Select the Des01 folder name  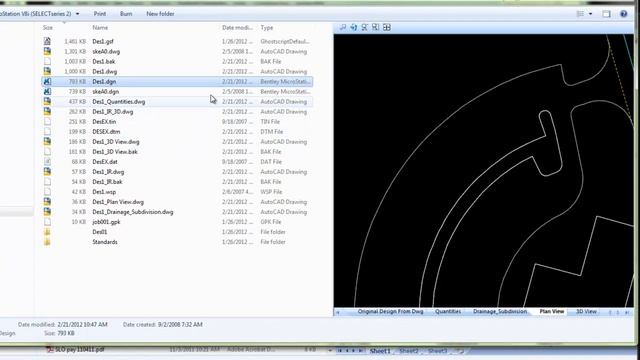pyautogui.click(x=100, y=232)
